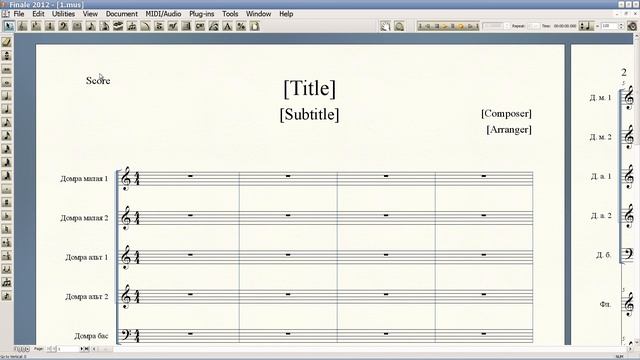Click the Score label text
Viewport: 640px width, 360px height.
98,80
